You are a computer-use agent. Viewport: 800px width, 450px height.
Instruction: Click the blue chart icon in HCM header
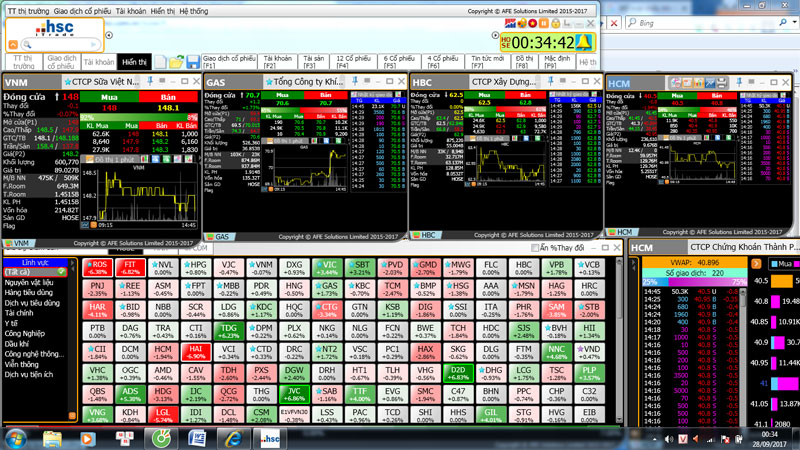710,83
